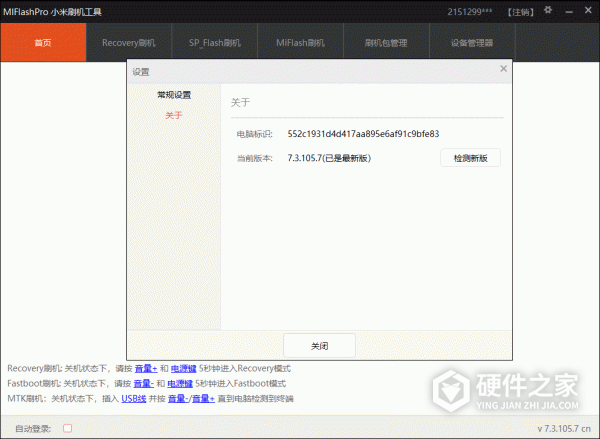Viewport: 600px width, 439px height.
Task: Open the MiFlash刷机 tab
Action: click(300, 42)
